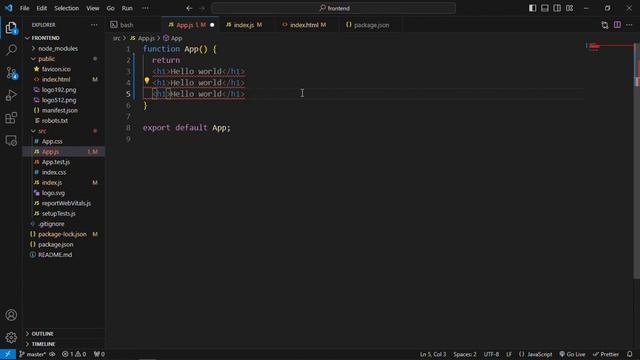Switch to the index.html tab
640x360 pixels.
[x=306, y=25]
